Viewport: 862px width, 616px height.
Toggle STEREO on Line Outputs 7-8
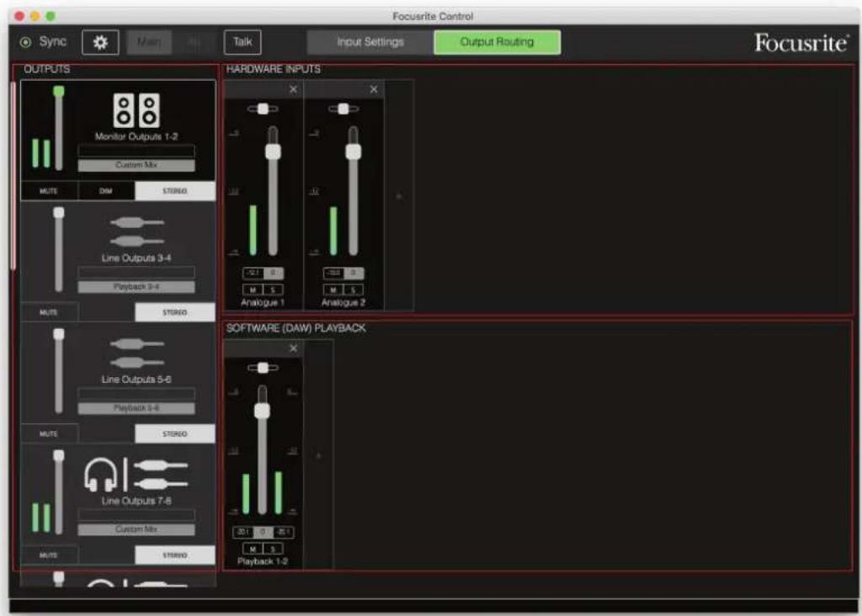(x=175, y=555)
